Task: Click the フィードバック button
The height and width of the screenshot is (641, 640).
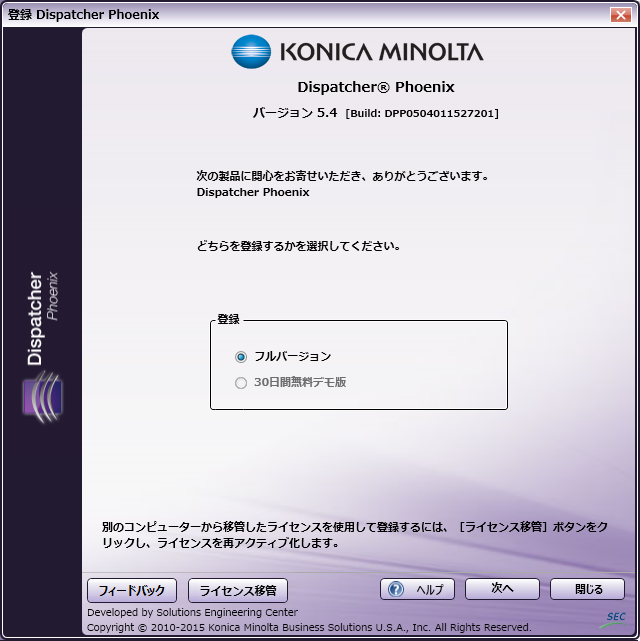Action: pyautogui.click(x=132, y=590)
